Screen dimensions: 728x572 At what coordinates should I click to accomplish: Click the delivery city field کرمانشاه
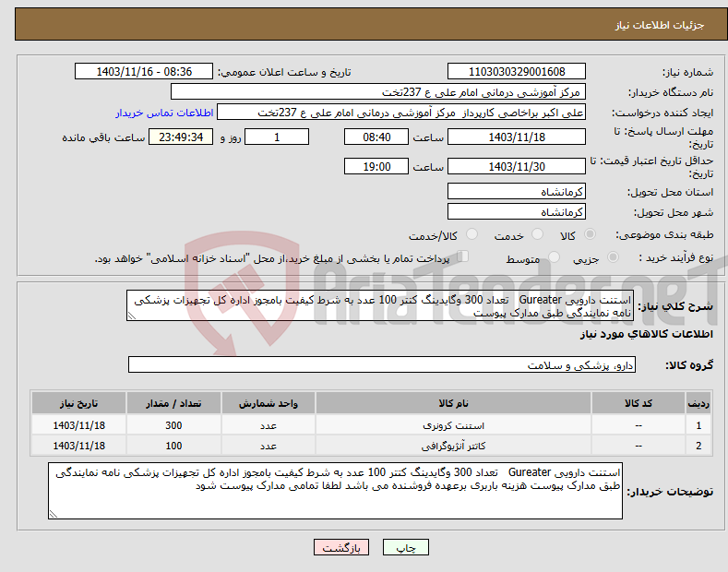(x=517, y=211)
